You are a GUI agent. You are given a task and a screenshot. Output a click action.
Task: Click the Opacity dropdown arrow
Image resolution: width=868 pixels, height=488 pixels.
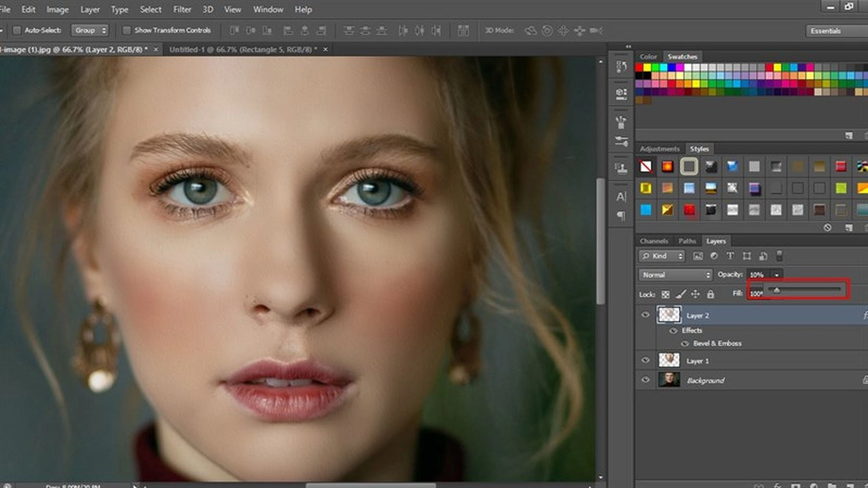pos(777,275)
